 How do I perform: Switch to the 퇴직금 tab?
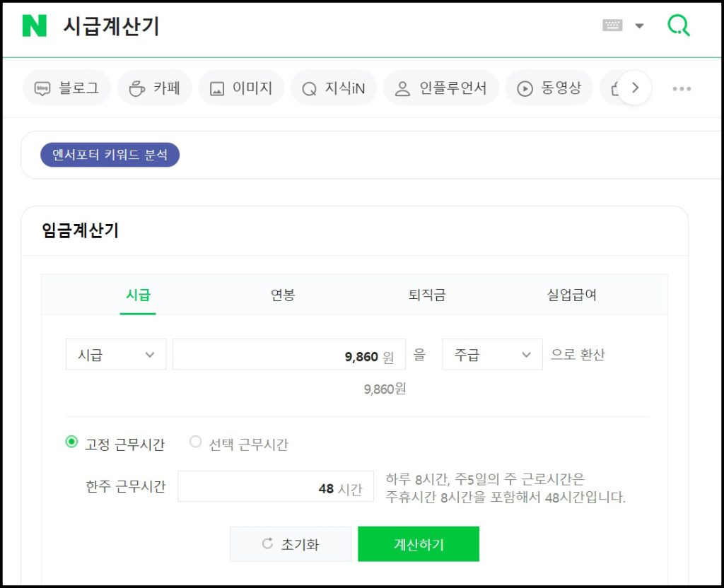[x=427, y=295]
